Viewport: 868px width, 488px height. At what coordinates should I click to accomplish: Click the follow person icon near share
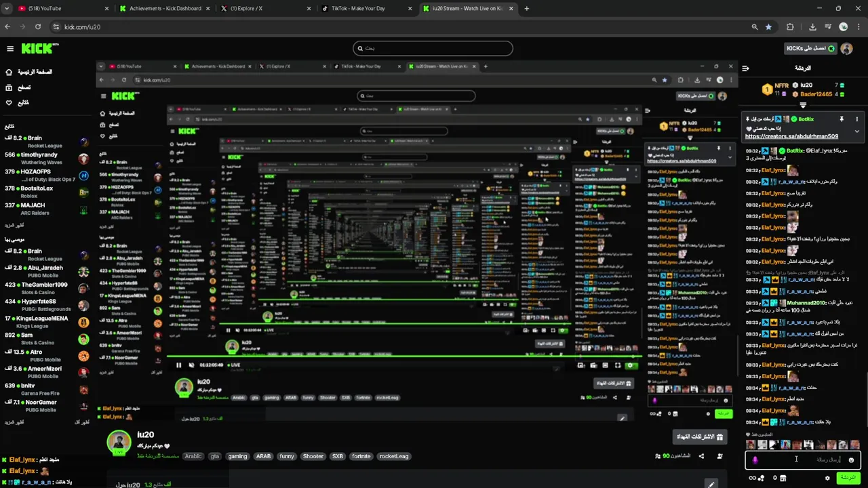click(719, 456)
